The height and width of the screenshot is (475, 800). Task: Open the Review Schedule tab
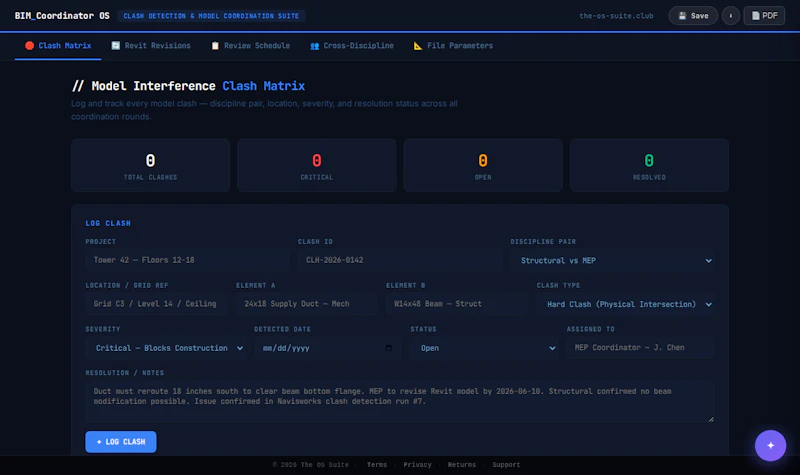pyautogui.click(x=251, y=46)
